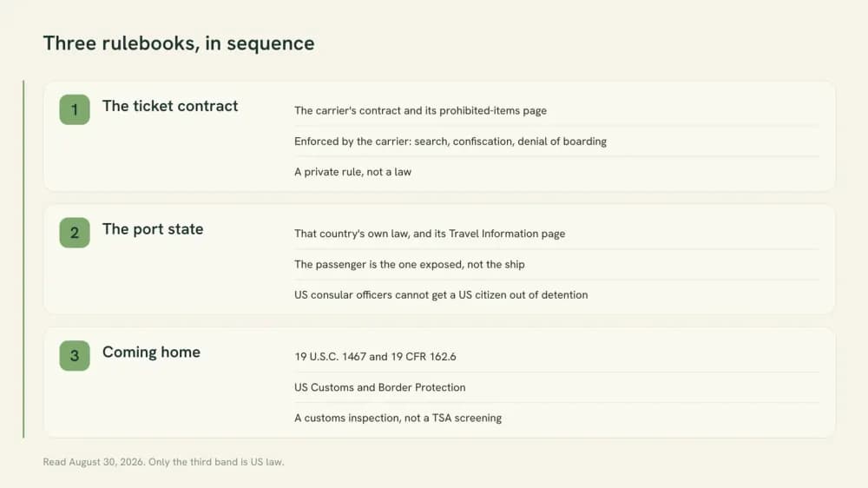Click the green number 1 badge
Viewport: 868px width, 488px height.
click(75, 109)
